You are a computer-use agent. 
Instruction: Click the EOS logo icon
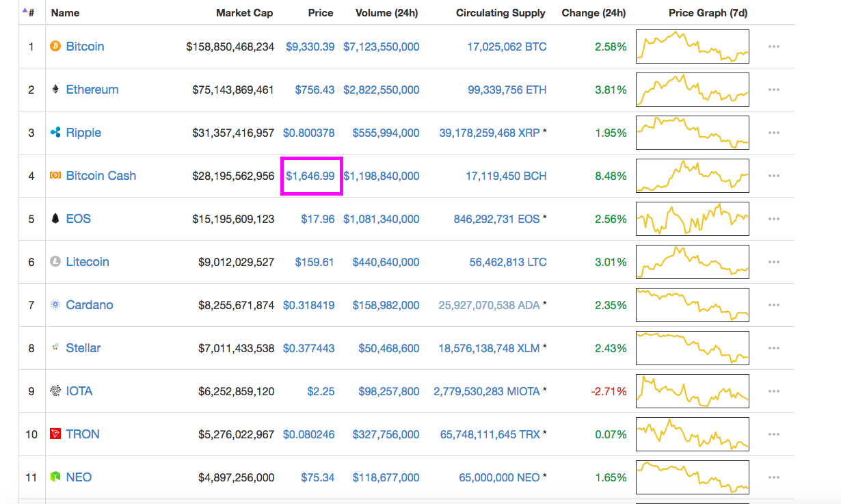55,219
